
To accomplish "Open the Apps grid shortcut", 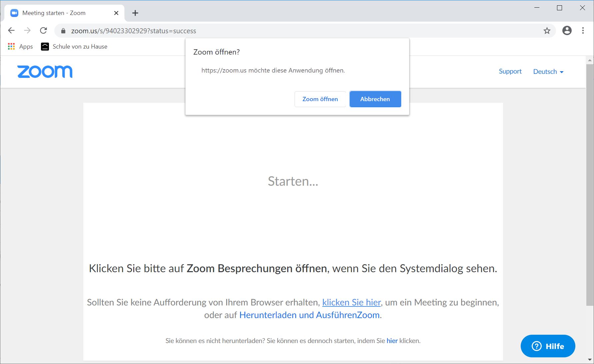I will [20, 47].
